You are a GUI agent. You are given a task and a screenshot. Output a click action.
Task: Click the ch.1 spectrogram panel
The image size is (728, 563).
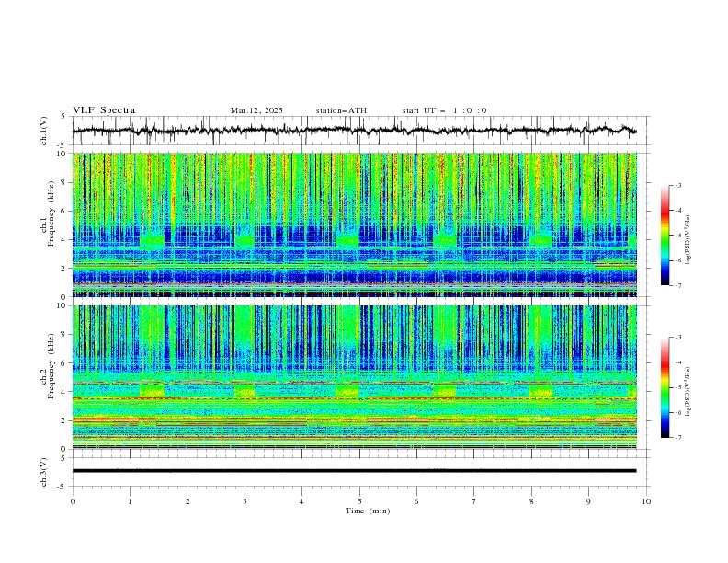[x=355, y=224]
